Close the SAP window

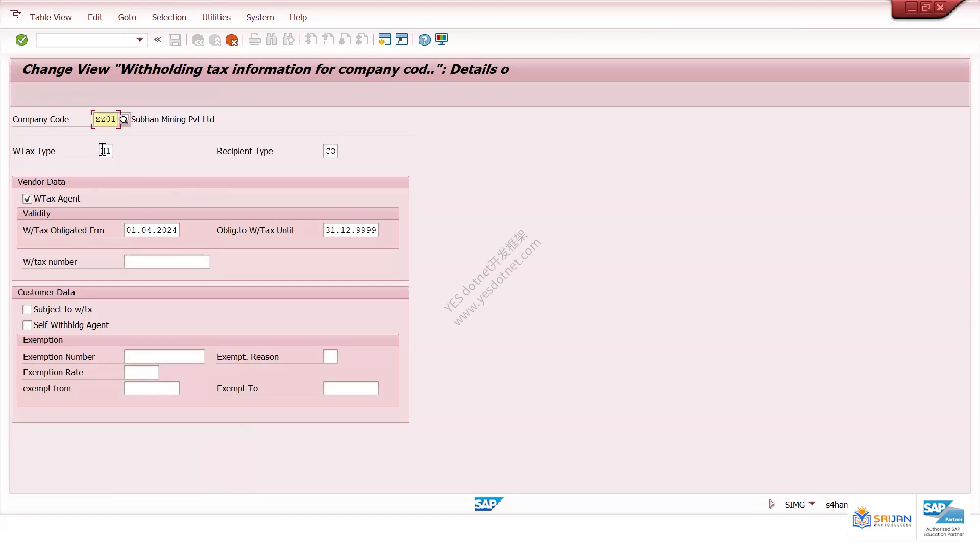pyautogui.click(x=940, y=8)
